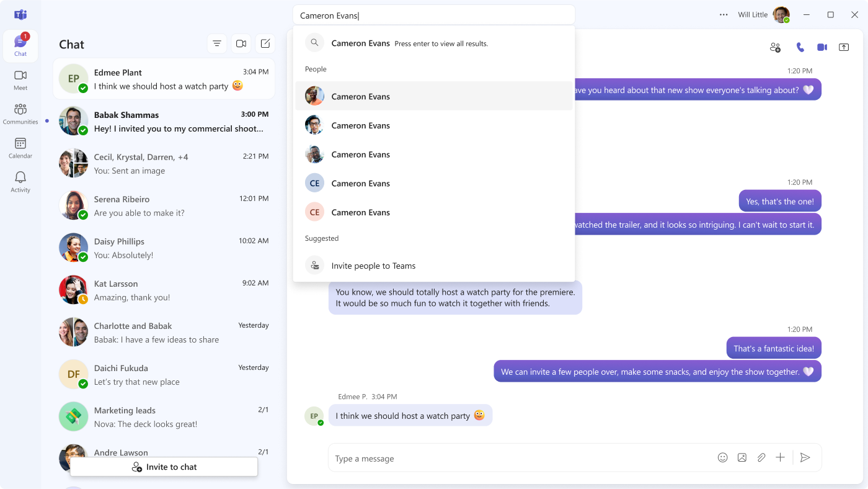This screenshot has width=868, height=489.
Task: Start a Meet now video call from chat header
Action: 241,43
